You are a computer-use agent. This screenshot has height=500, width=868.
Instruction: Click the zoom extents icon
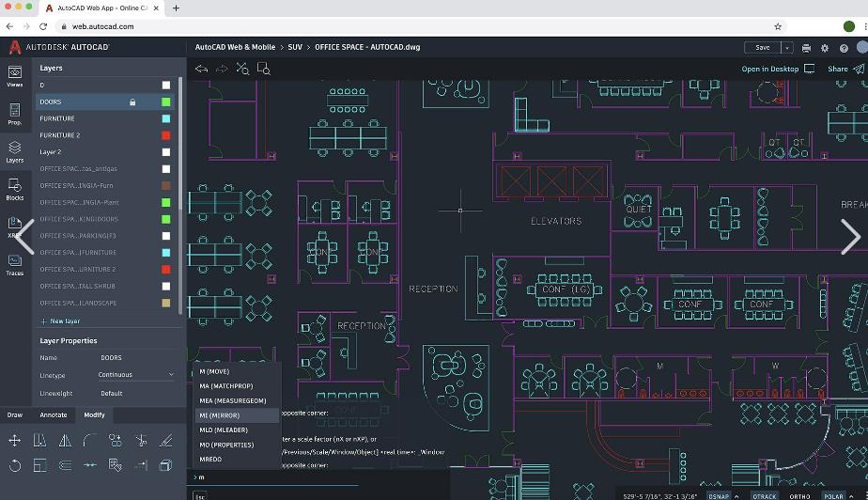pyautogui.click(x=242, y=69)
